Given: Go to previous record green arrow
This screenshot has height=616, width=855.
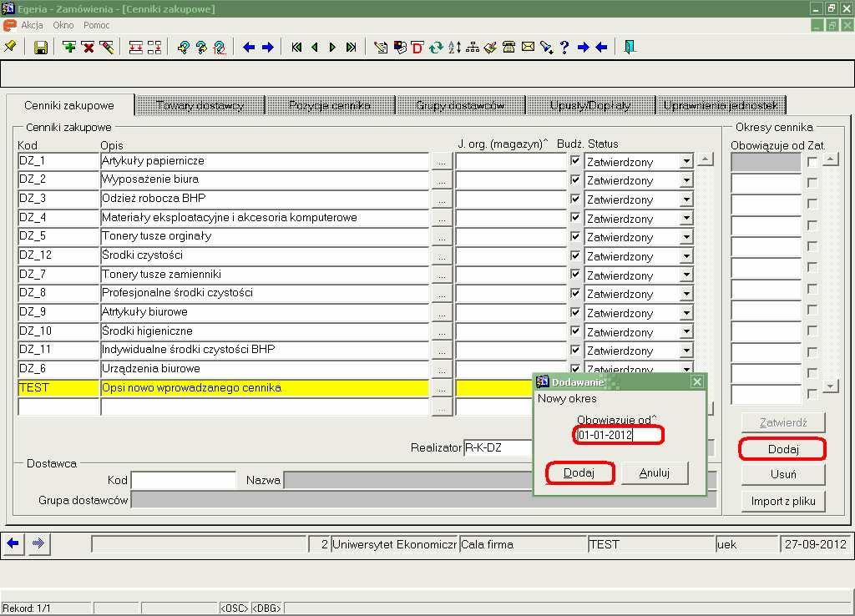Looking at the screenshot, I should (x=315, y=48).
